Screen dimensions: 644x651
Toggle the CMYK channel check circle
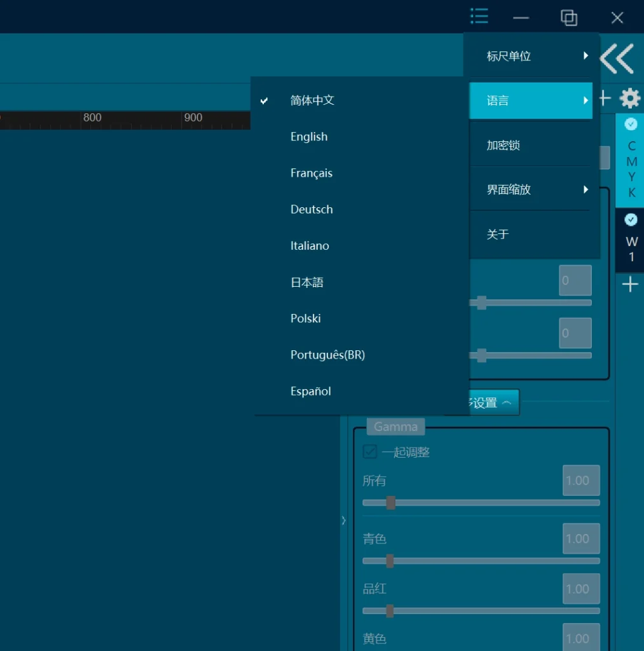[631, 124]
